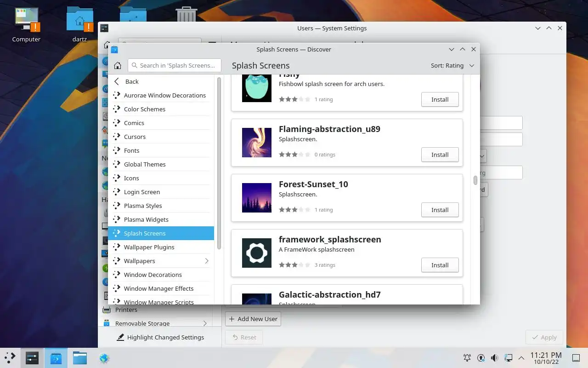Install the Fishy splash screen

coord(440,99)
